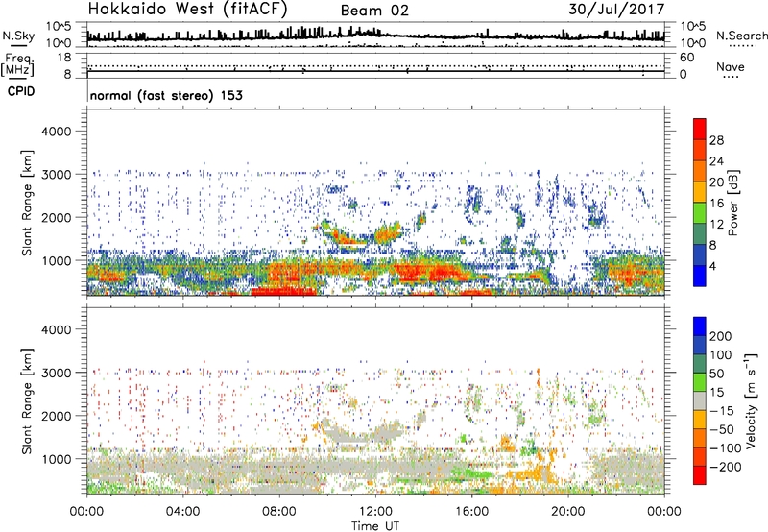
Task: Click the U-shaped echo in power panel
Action: click(x=362, y=233)
